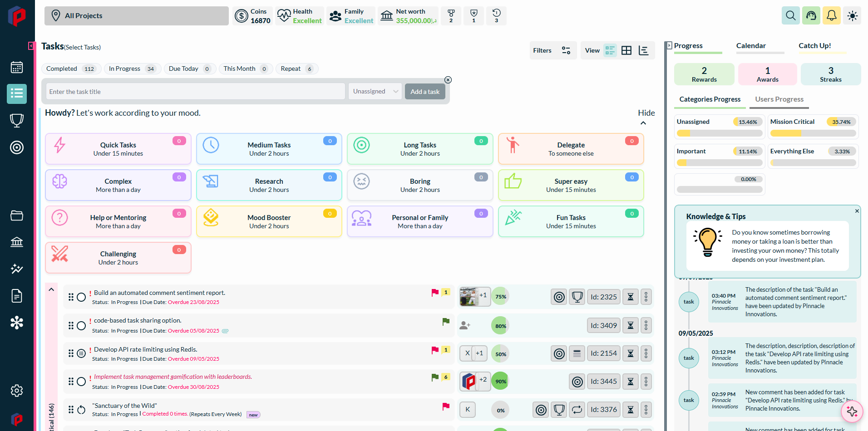The height and width of the screenshot is (431, 868).
Task: Click Mission Critical progress bar
Action: (x=813, y=133)
